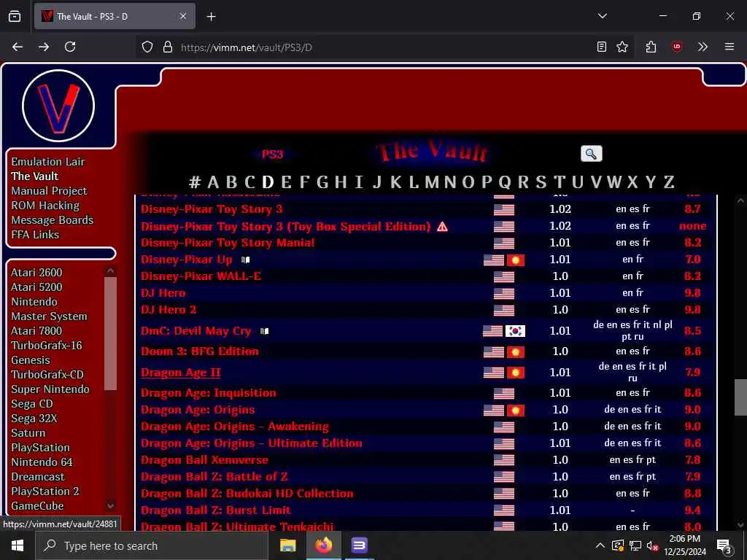Click the Korean flag in DmC: Devil May Cry row
This screenshot has height=560, width=747.
(x=515, y=331)
